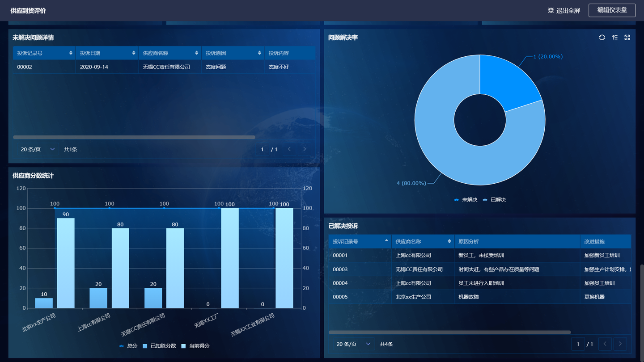Click 态度问题 cell
This screenshot has height=362, width=644.
(216, 67)
